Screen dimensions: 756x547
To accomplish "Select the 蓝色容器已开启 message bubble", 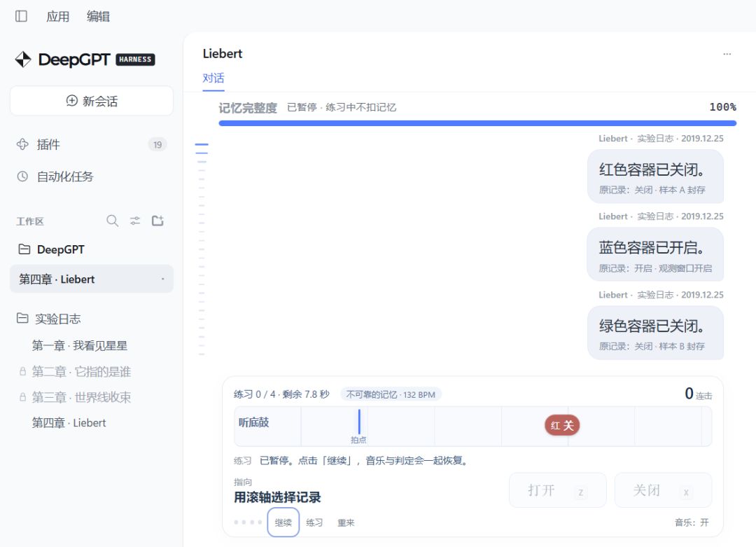I will 655,255.
